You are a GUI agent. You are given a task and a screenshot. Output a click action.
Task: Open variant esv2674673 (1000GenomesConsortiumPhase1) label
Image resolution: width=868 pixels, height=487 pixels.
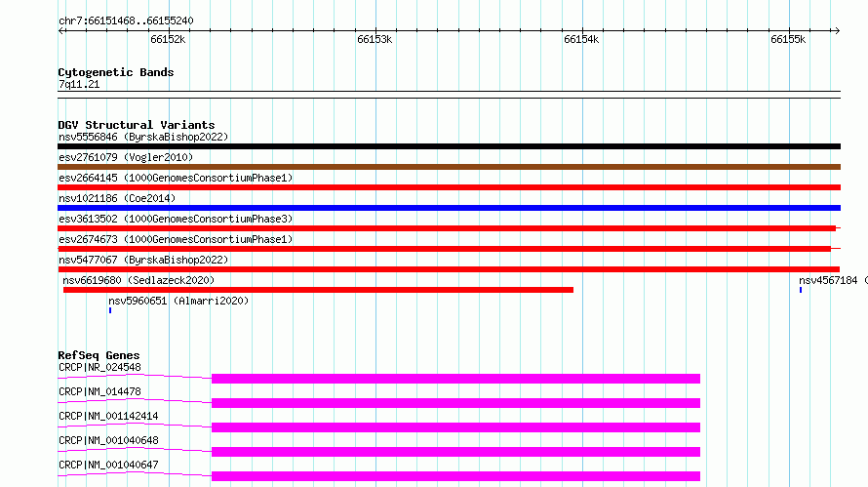point(176,239)
